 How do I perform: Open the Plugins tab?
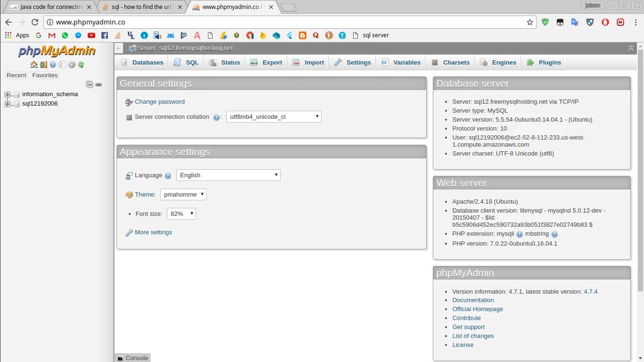(544, 62)
